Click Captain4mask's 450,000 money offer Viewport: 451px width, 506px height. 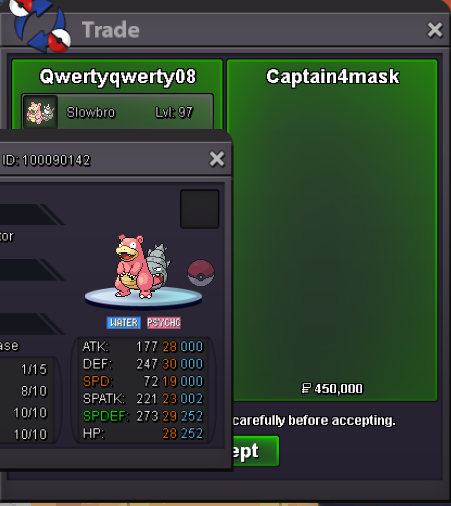(332, 389)
